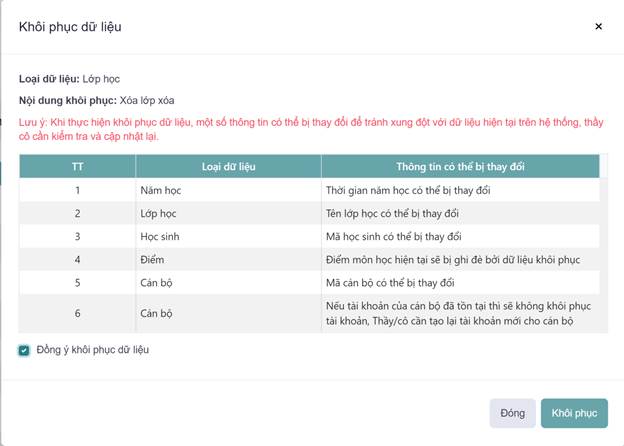624x446 pixels.
Task: Click row number 6 in the table
Action: [x=76, y=313]
